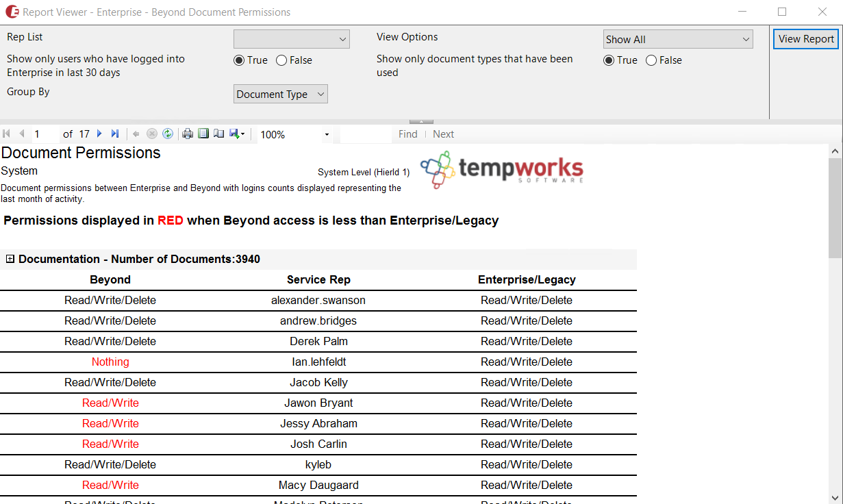Click System Level (Hierld 1) text
The width and height of the screenshot is (843, 504).
364,173
